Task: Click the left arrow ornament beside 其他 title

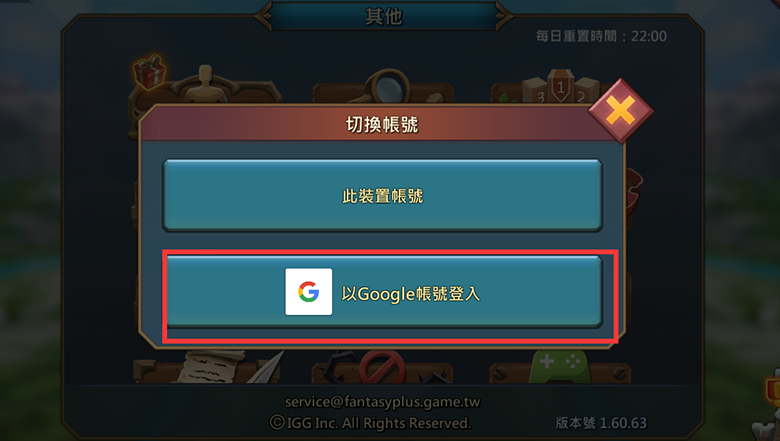Action: (x=263, y=16)
